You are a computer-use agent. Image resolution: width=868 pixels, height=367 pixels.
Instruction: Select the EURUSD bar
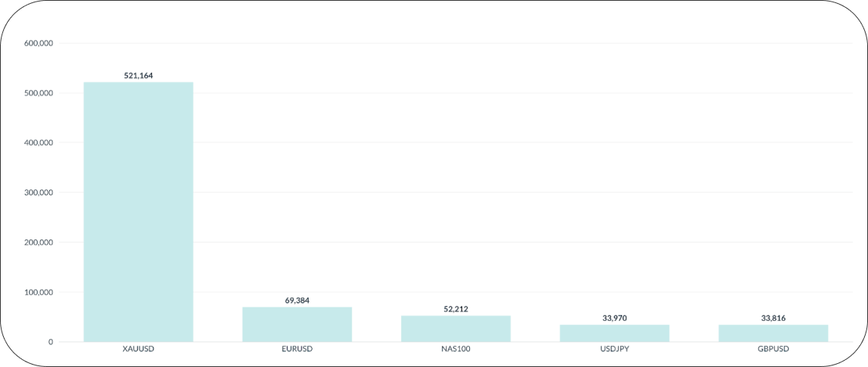[x=297, y=325]
